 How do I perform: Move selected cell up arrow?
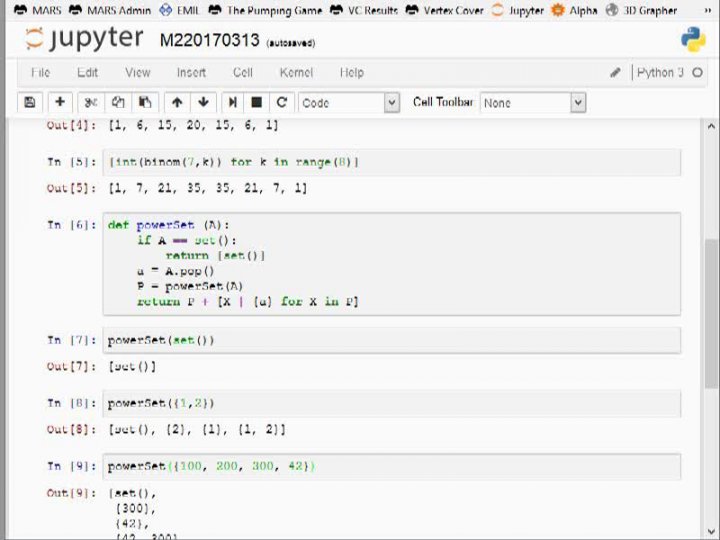177,102
